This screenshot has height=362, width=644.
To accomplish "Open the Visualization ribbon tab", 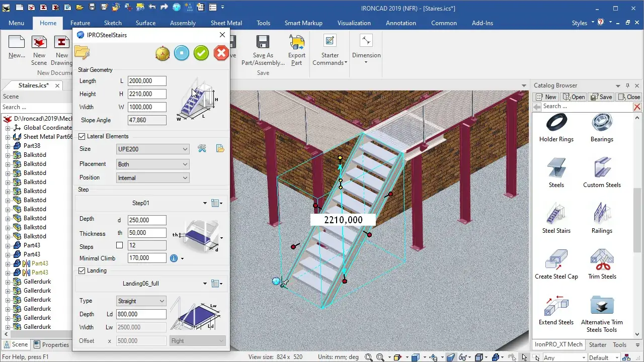I will [x=354, y=23].
